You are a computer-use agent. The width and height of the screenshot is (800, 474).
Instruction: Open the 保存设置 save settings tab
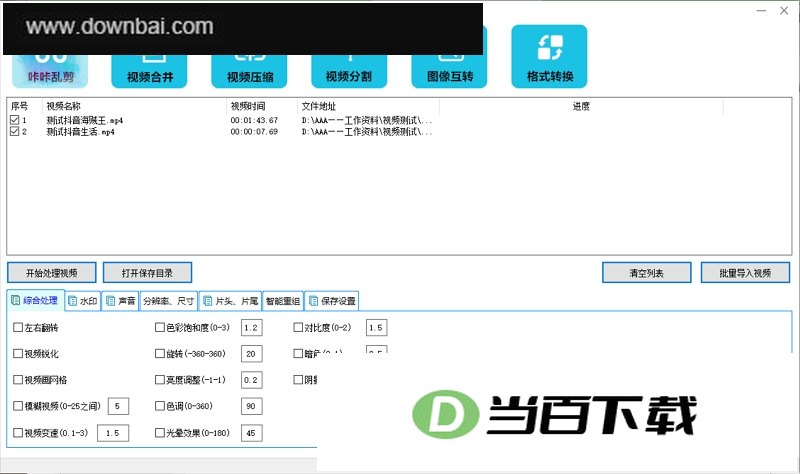(332, 301)
